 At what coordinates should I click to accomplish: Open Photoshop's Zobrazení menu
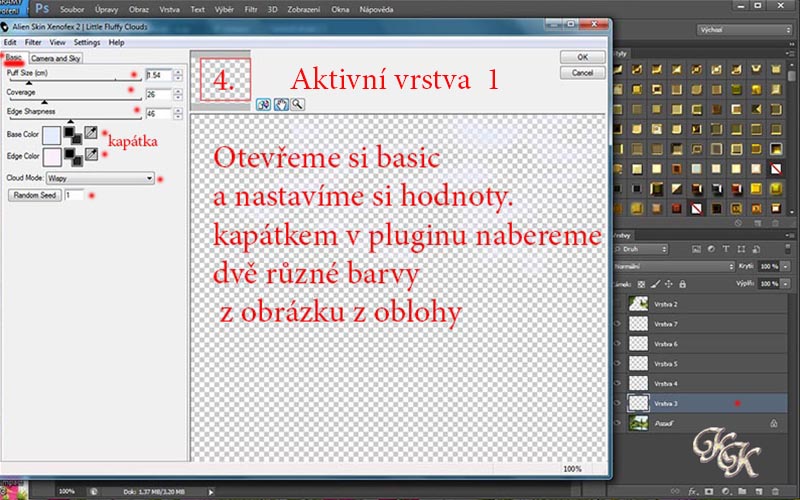click(304, 9)
